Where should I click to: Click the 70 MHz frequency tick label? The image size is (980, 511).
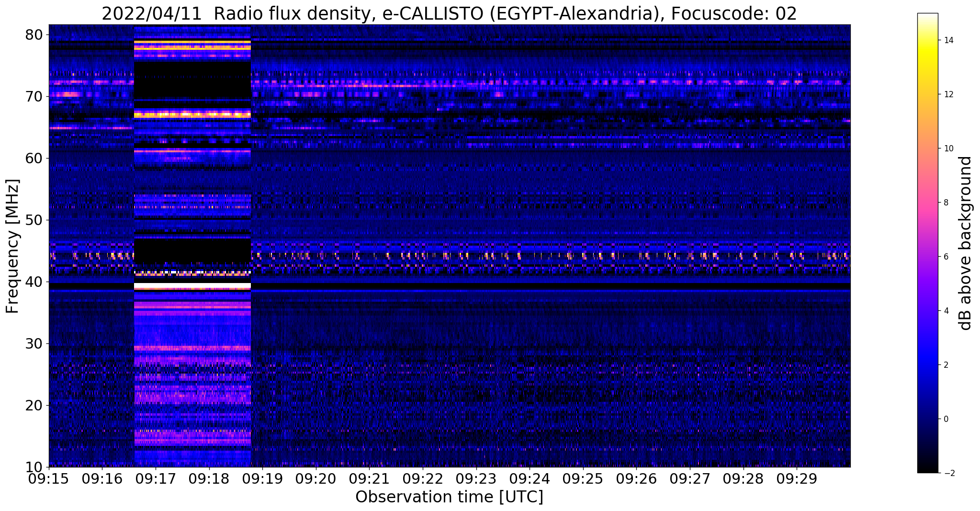click(x=34, y=96)
